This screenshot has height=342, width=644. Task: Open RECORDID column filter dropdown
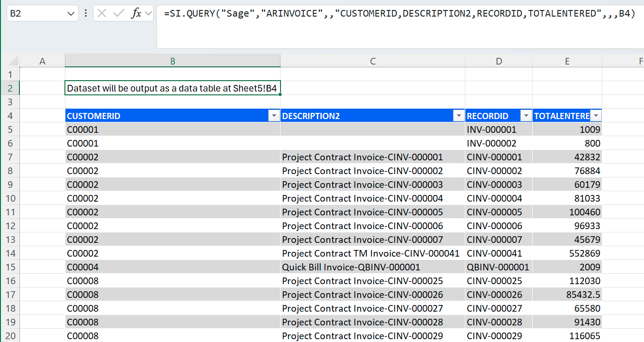tap(526, 116)
